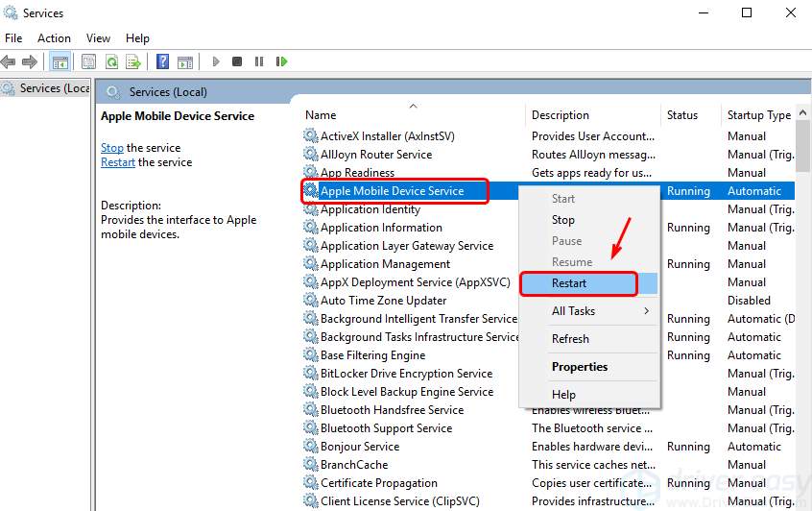Screen dimensions: 812x511
Task: Click the gear icon beside Certificate Propagation
Action: [x=310, y=482]
